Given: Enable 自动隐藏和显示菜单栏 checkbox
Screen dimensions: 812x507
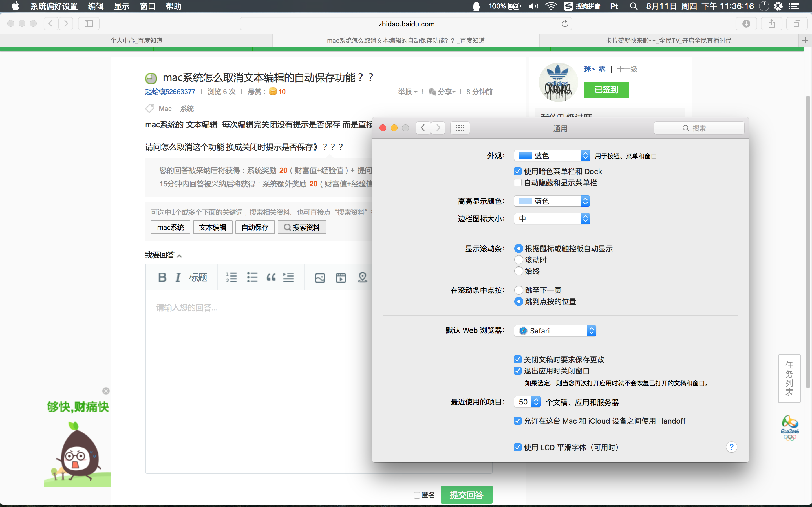Looking at the screenshot, I should pyautogui.click(x=518, y=183).
